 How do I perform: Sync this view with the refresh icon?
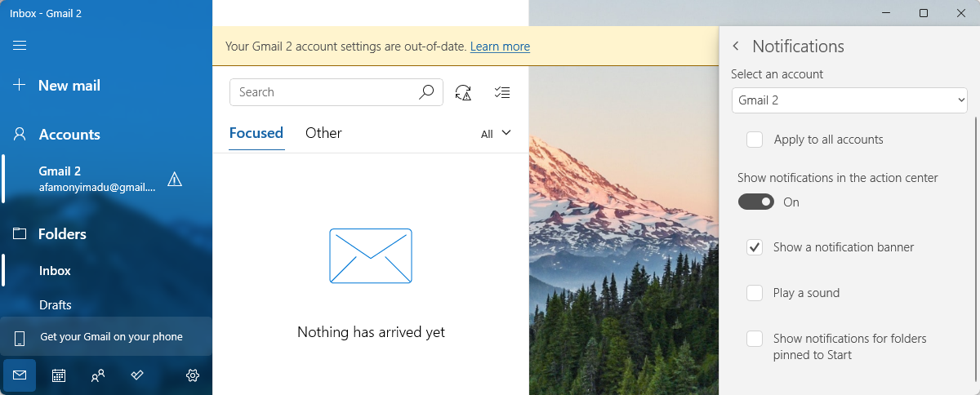pyautogui.click(x=464, y=92)
